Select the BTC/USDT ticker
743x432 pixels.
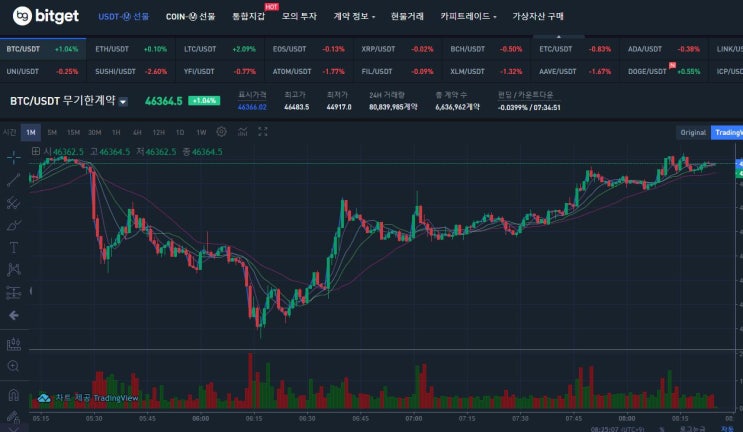pyautogui.click(x=43, y=49)
